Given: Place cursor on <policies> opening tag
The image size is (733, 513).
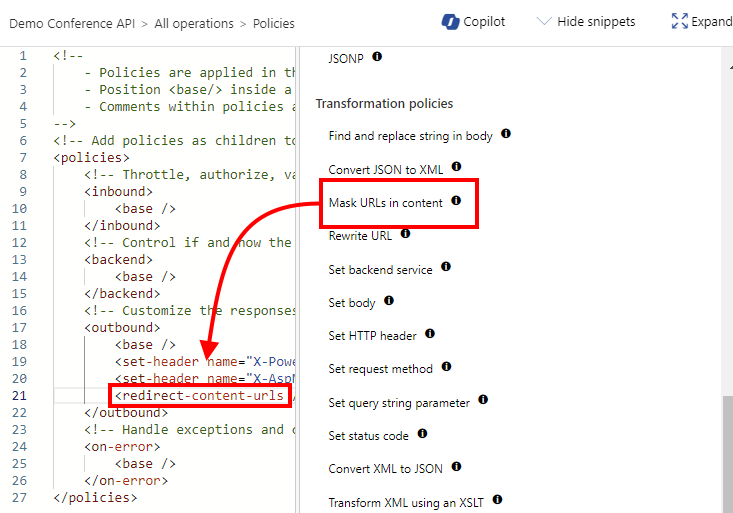Looking at the screenshot, I should pyautogui.click(x=92, y=158).
